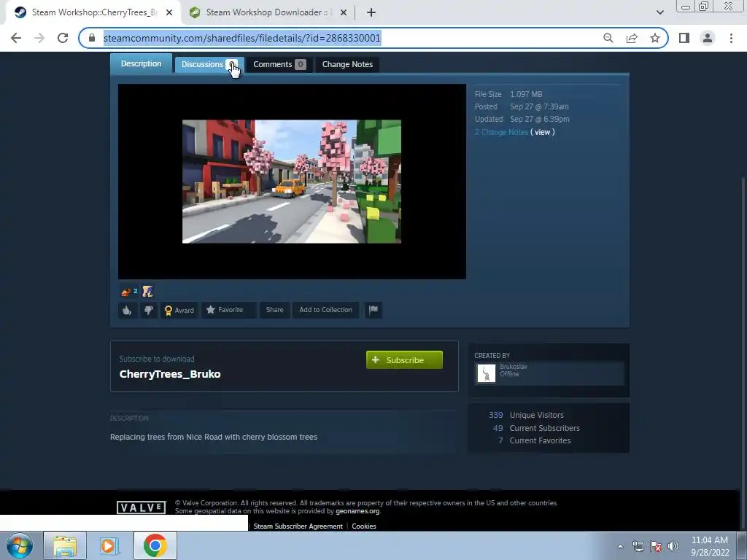Click Add to Collection
The height and width of the screenshot is (560, 747).
(325, 310)
